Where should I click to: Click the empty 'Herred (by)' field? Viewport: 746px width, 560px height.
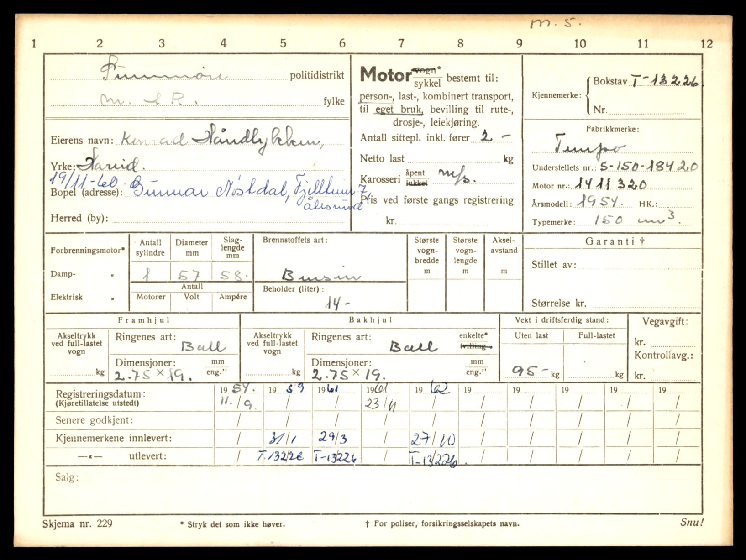(x=228, y=218)
